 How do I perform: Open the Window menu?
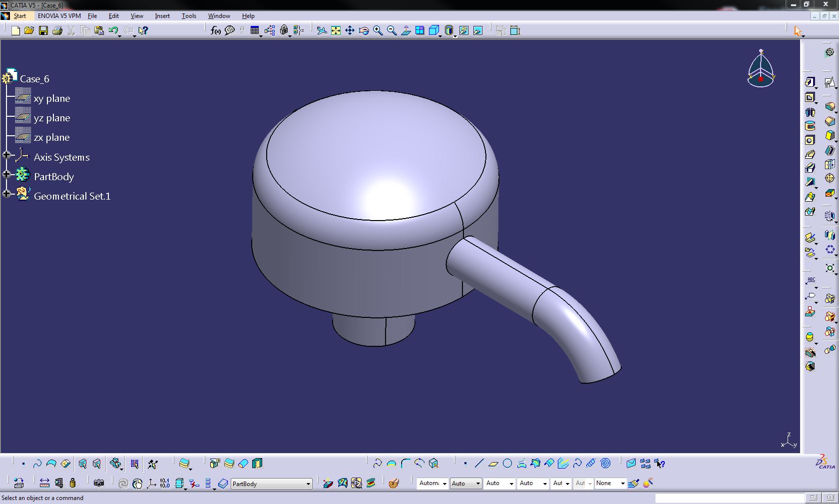(x=219, y=16)
